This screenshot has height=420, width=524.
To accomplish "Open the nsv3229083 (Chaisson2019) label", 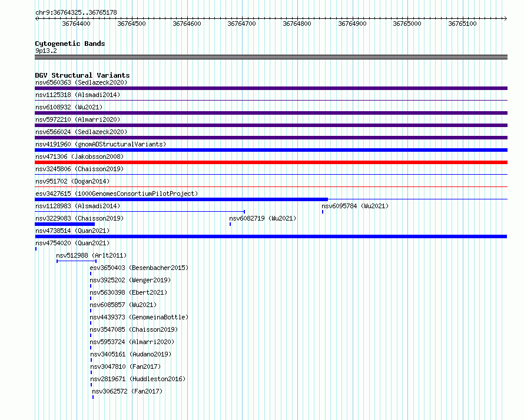I will coord(79,218).
